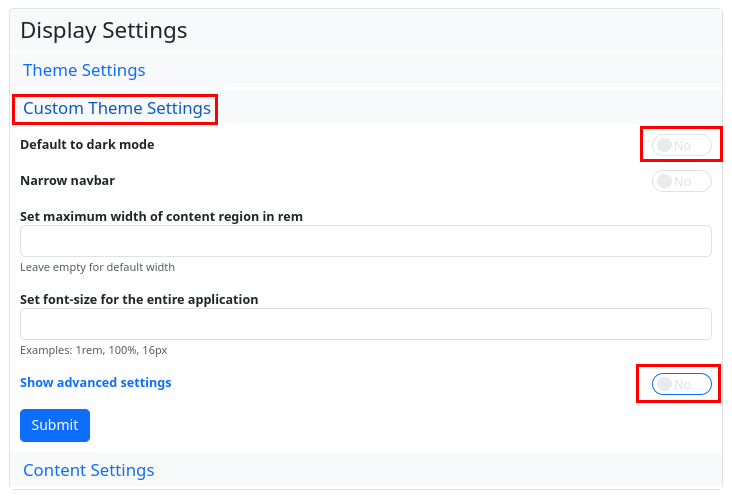Image resolution: width=732 pixels, height=499 pixels.
Task: Expand the Content Settings section
Action: point(88,470)
